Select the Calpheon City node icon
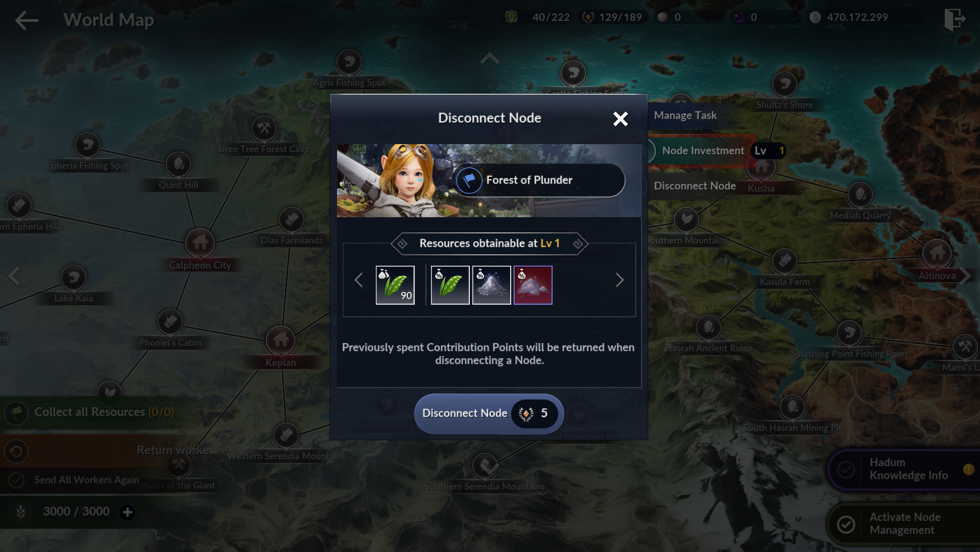The width and height of the screenshot is (980, 552). [200, 242]
